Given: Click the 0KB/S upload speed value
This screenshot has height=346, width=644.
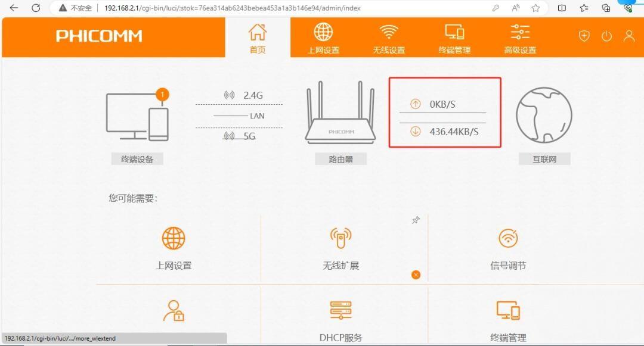Looking at the screenshot, I should click(442, 104).
